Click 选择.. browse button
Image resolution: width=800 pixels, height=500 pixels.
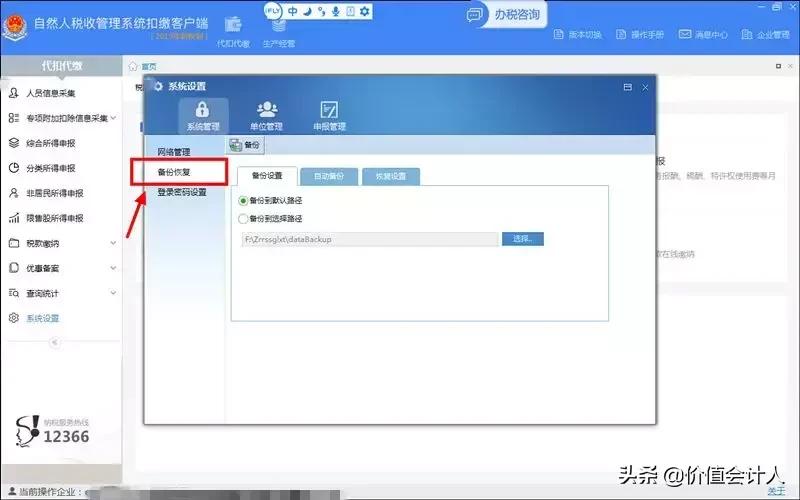pyautogui.click(x=522, y=239)
